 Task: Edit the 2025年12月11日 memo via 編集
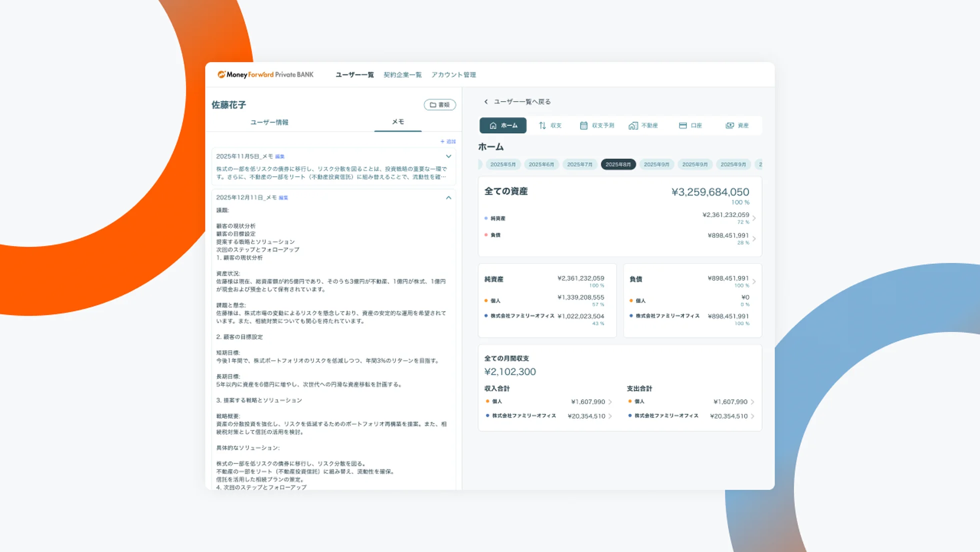click(283, 198)
